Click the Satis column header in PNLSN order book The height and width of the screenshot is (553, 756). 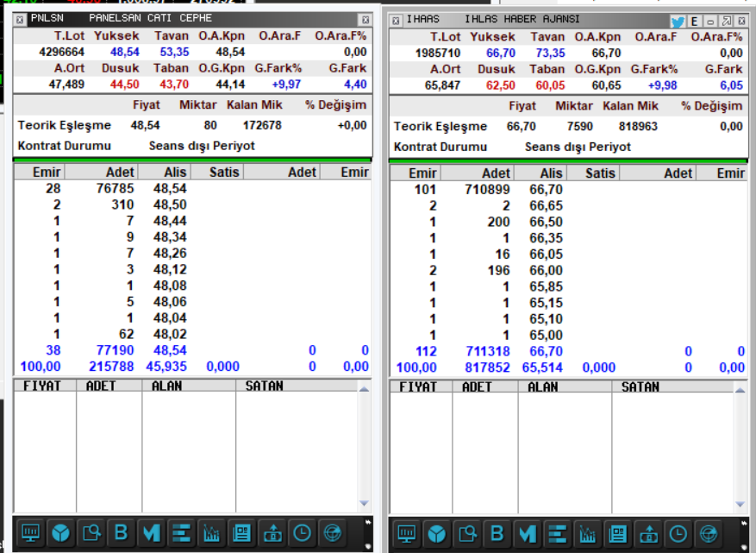217,173
